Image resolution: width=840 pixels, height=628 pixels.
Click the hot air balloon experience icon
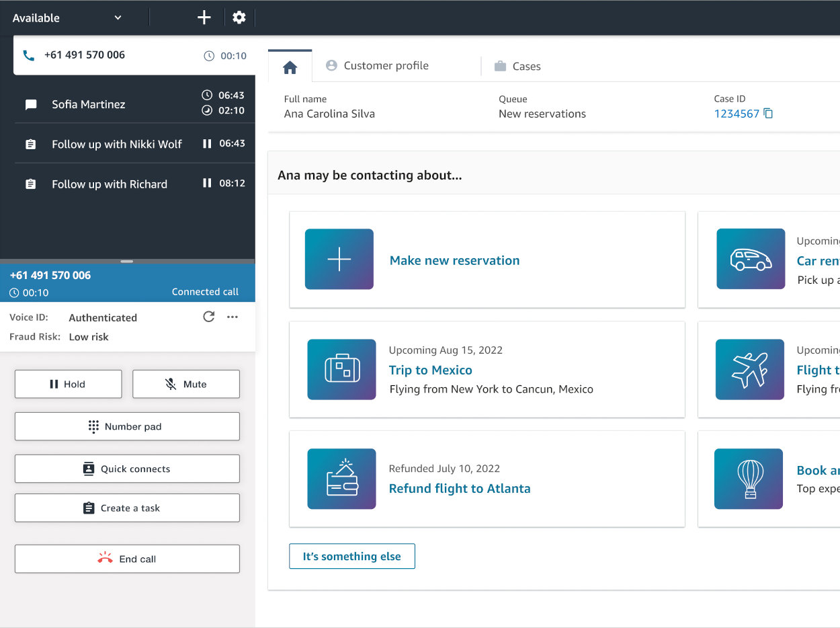click(x=749, y=479)
